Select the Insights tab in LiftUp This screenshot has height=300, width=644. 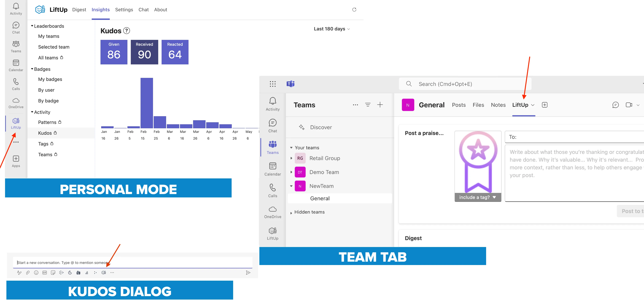(x=101, y=9)
